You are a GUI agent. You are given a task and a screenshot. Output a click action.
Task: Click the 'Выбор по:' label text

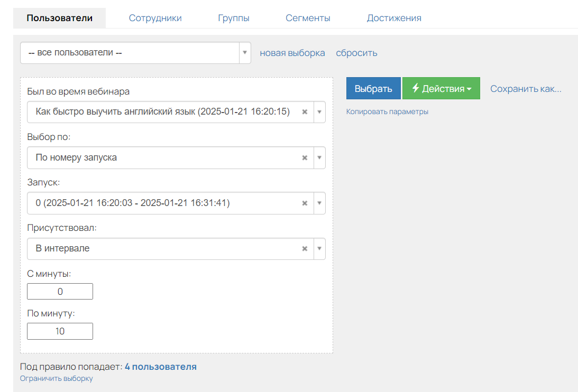49,137
